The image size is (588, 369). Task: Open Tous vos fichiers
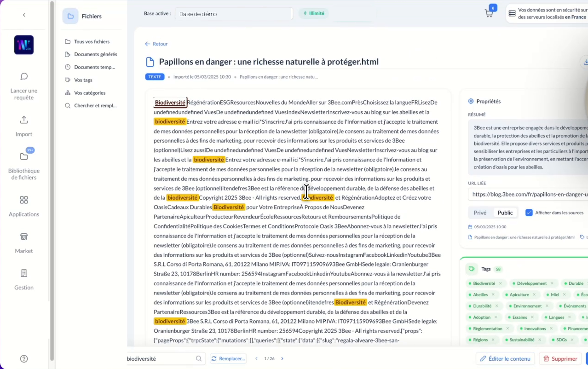[92, 41]
